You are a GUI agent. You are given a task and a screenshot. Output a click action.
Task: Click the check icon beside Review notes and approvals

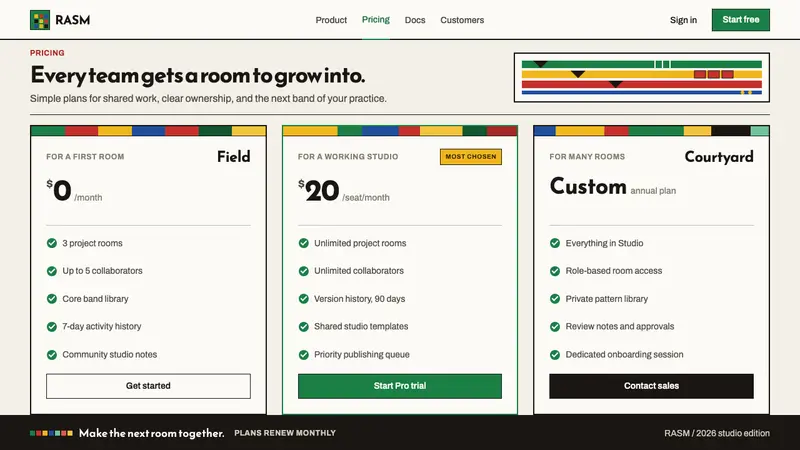click(x=555, y=327)
